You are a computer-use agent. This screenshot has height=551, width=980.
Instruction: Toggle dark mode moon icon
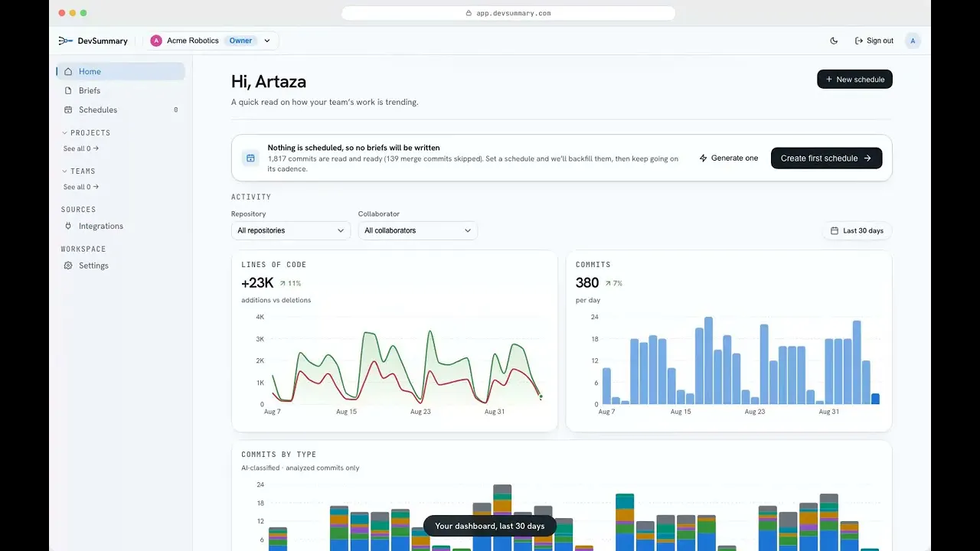coord(834,41)
